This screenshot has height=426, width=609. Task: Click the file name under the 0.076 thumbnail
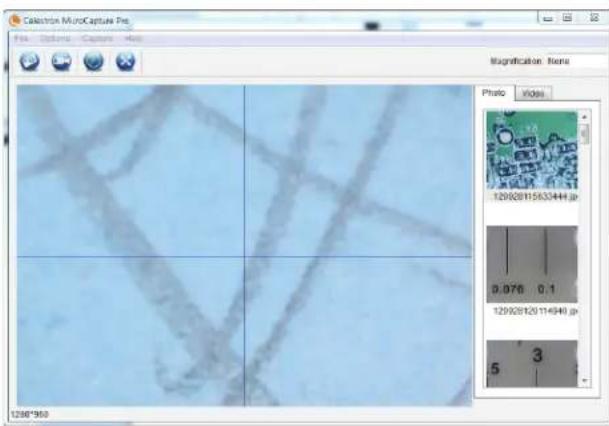535,311
